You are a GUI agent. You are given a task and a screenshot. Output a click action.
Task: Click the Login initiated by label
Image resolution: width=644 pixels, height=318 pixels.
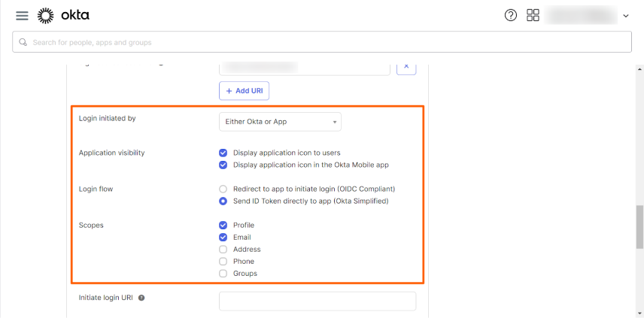107,118
